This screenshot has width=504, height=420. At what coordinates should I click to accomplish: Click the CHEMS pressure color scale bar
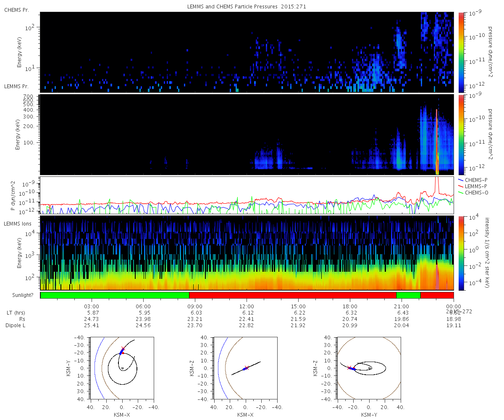[x=461, y=52]
